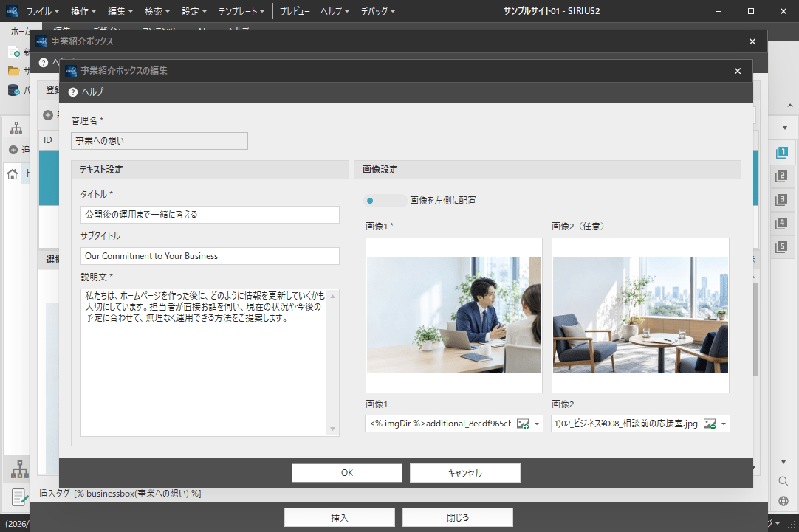Click 画像2 lounge photo thumbnail
The image size is (799, 532).
point(640,314)
